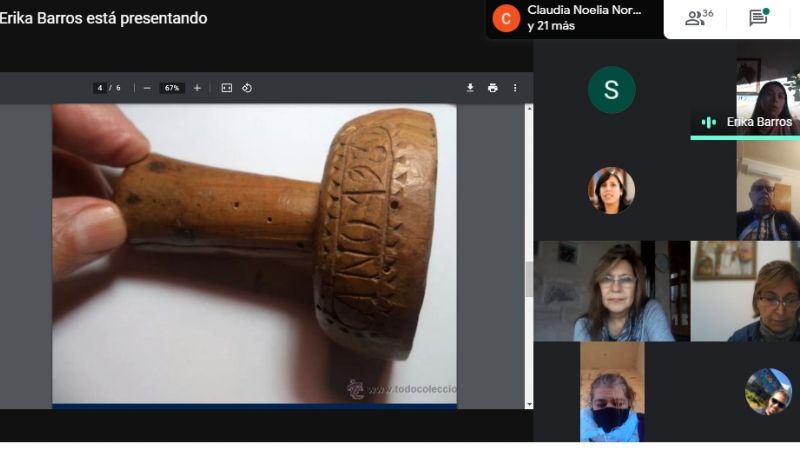Viewport: 800px width, 450px height.
Task: Select the masked participant's video tile
Action: coord(611,395)
